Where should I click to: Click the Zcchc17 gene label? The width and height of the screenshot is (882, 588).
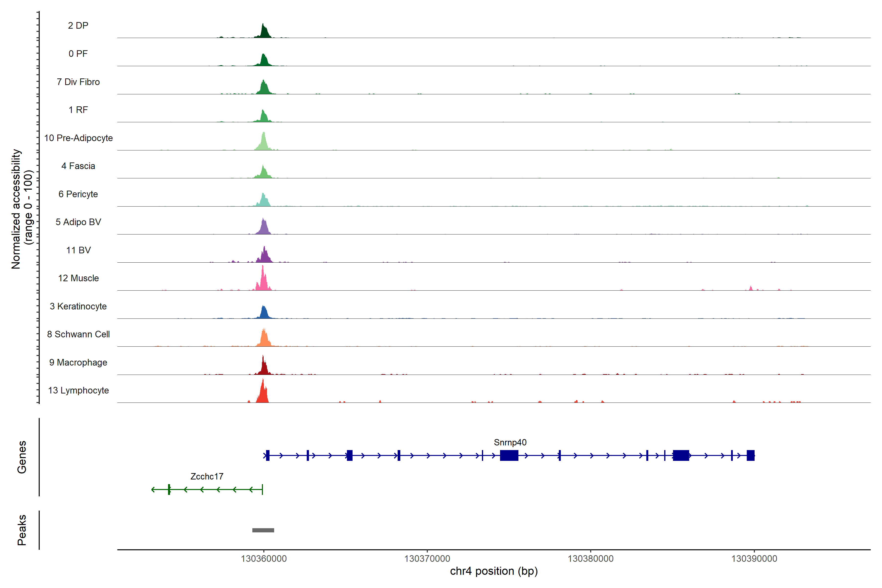[207, 476]
